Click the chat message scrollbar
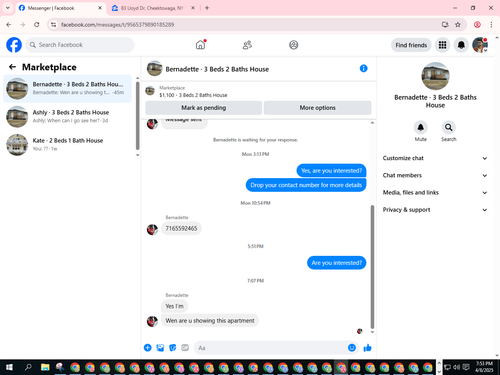The width and height of the screenshot is (500, 375). pyautogui.click(x=372, y=267)
